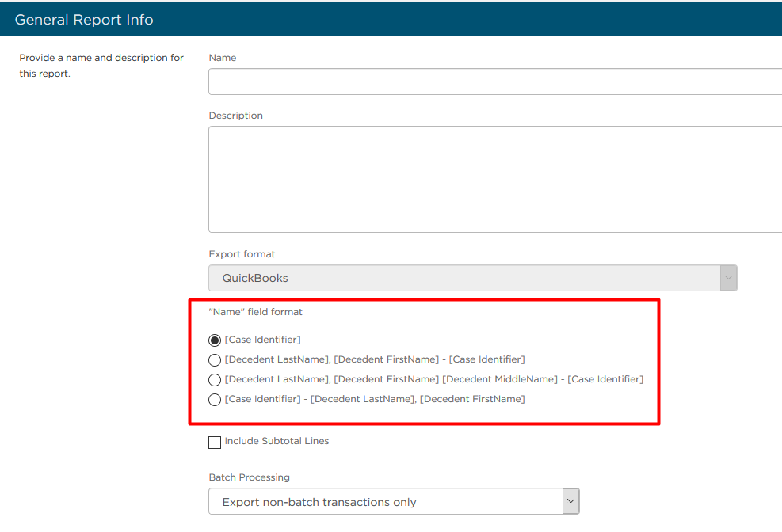Click the "Description" field label
Image resolution: width=782 pixels, height=532 pixels.
click(x=235, y=116)
